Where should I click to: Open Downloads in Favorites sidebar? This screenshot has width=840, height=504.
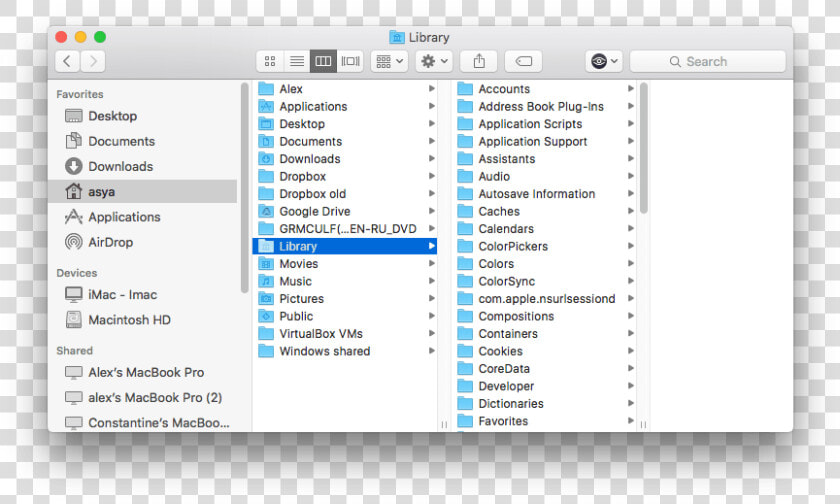(x=143, y=166)
